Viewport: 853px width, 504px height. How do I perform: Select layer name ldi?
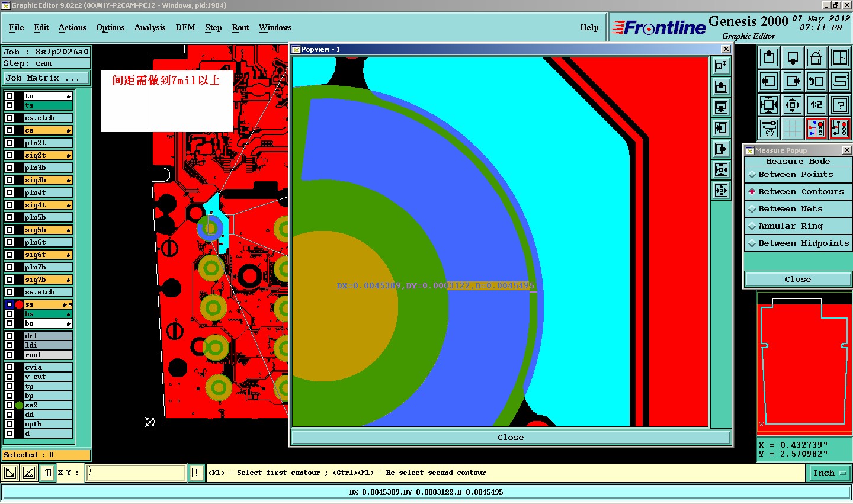[48, 345]
